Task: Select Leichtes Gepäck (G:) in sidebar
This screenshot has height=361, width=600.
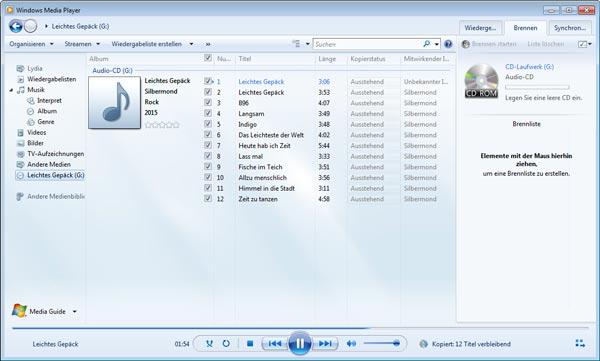Action: [50, 175]
